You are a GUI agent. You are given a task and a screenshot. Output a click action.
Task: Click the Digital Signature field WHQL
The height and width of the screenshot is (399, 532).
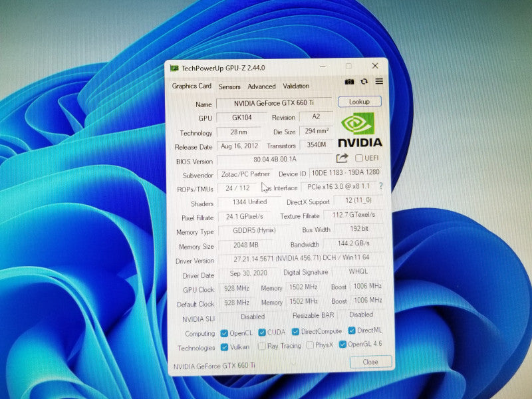click(358, 271)
